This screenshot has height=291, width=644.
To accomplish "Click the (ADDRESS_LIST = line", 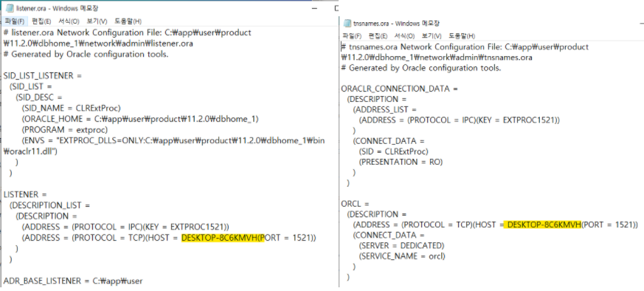I will click(384, 110).
